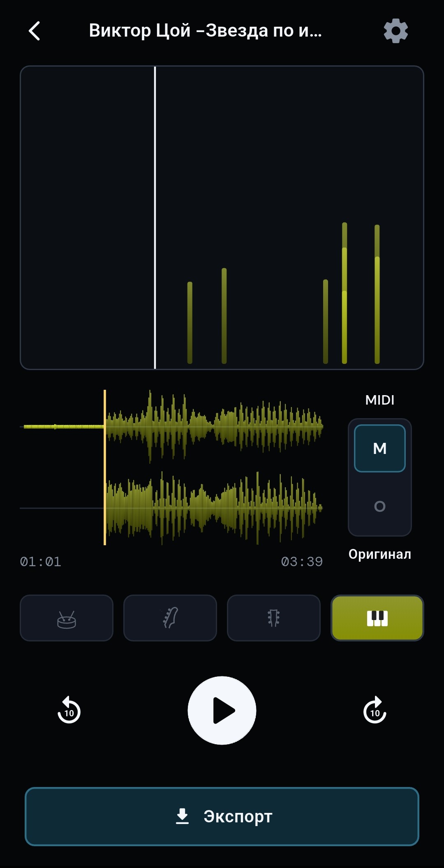Screen dimensions: 444x868
Task: Start playback with the play button
Action: [222, 710]
